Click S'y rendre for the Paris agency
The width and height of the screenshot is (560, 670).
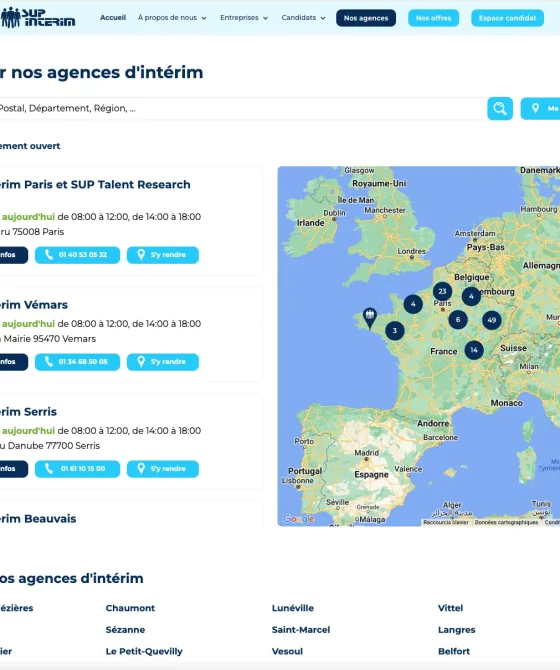coord(163,255)
